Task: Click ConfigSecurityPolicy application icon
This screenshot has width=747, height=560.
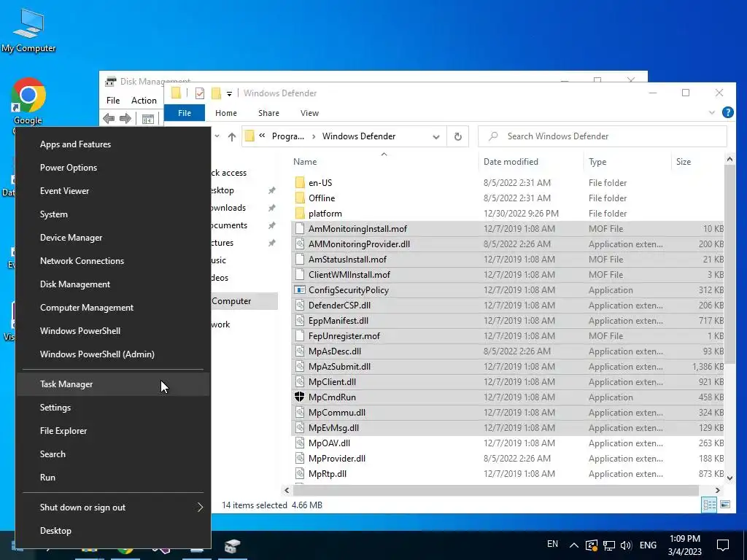Action: [300, 290]
